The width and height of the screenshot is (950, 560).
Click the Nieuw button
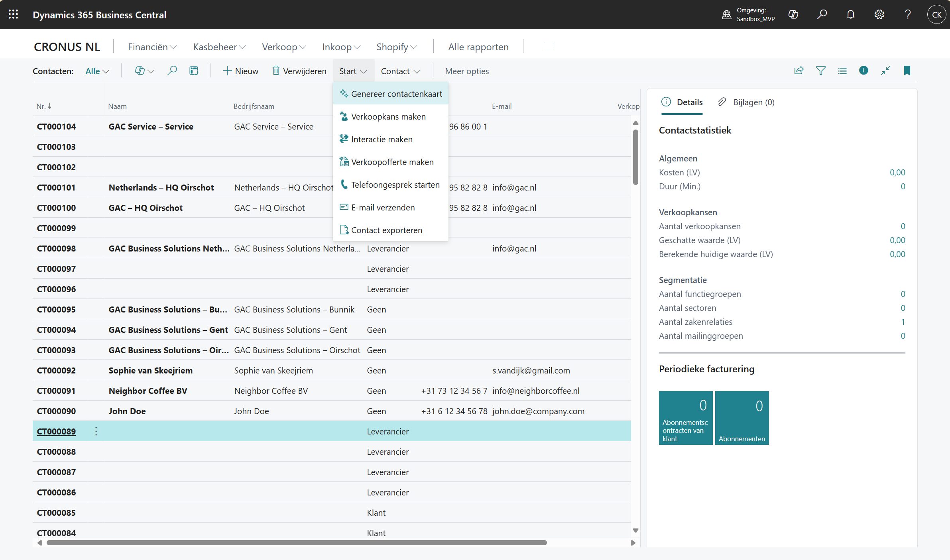[x=240, y=71]
